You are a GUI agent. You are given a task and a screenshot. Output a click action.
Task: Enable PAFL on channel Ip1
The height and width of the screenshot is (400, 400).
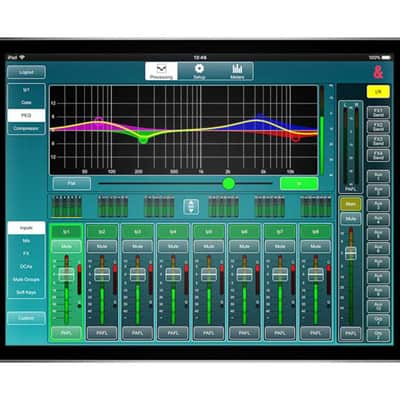click(x=66, y=333)
